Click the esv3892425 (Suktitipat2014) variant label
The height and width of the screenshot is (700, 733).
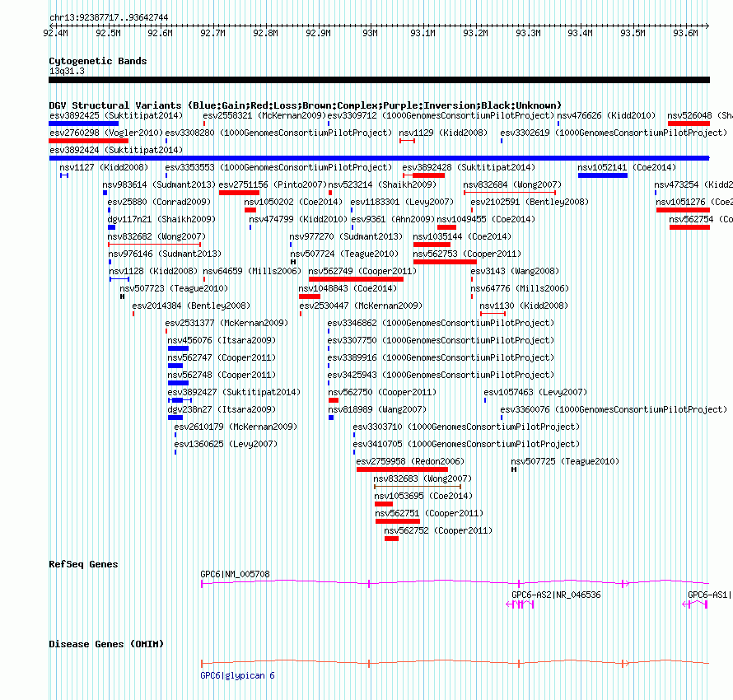(x=116, y=115)
